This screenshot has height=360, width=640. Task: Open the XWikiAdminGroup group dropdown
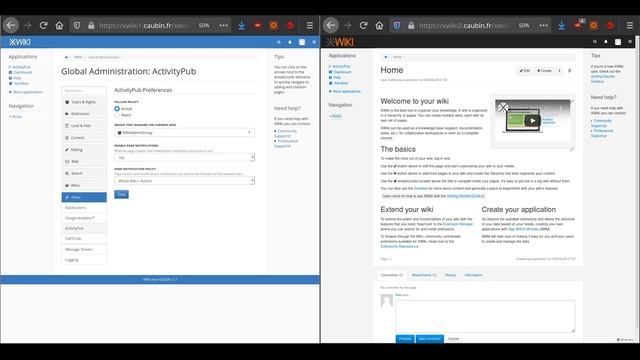[x=184, y=132]
